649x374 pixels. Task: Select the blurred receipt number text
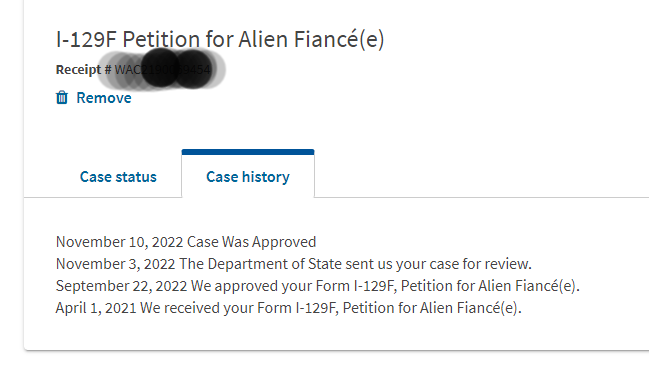pyautogui.click(x=163, y=70)
